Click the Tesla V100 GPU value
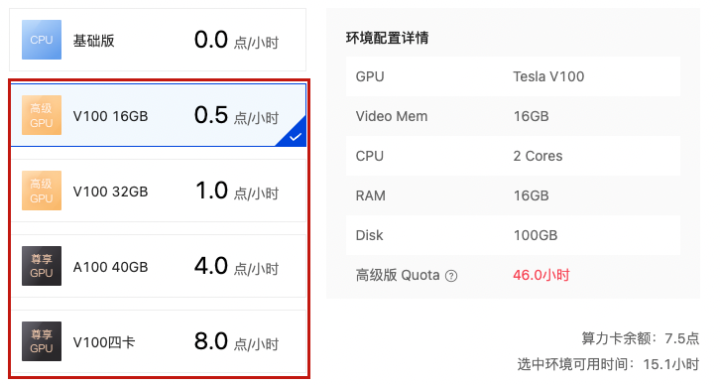The height and width of the screenshot is (385, 720). (549, 76)
